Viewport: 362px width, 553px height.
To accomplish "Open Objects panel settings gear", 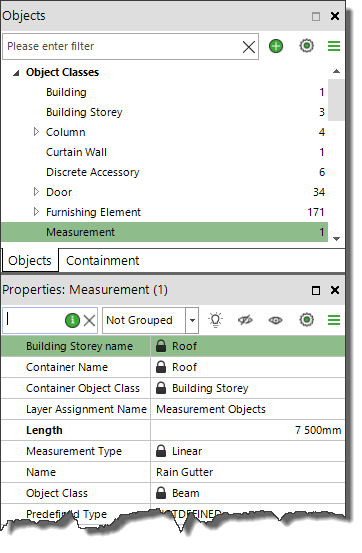I will pos(306,46).
